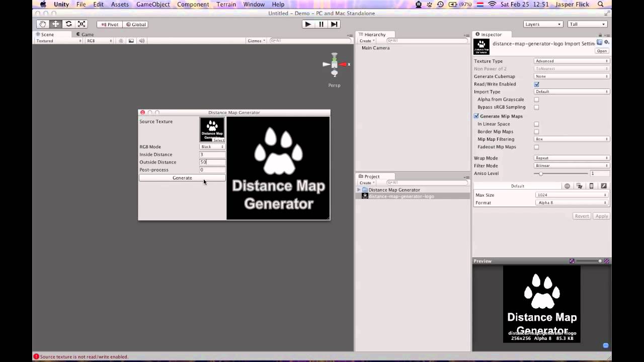Advance one frame with the Step button

(334, 24)
